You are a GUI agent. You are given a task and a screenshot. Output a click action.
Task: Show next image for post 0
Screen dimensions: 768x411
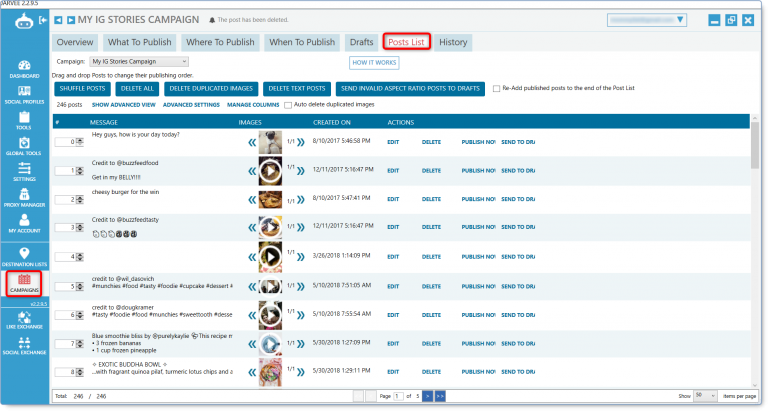coord(301,142)
